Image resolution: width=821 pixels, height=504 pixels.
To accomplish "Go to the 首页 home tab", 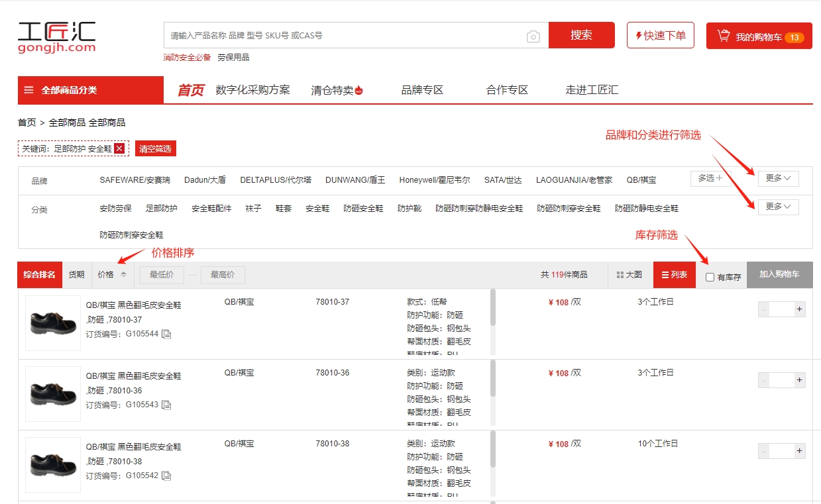I will (191, 90).
